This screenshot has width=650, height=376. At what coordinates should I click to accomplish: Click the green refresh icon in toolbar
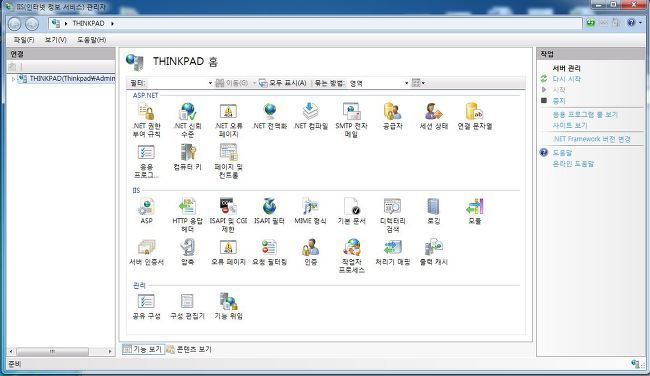[591, 23]
